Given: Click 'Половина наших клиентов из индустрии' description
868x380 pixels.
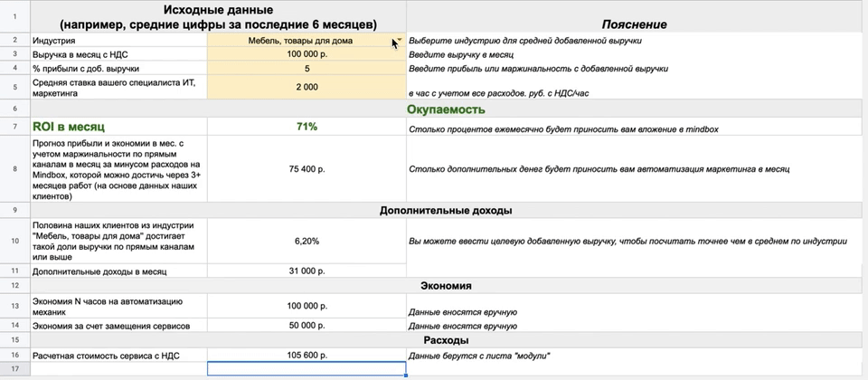Looking at the screenshot, I should point(119,241).
